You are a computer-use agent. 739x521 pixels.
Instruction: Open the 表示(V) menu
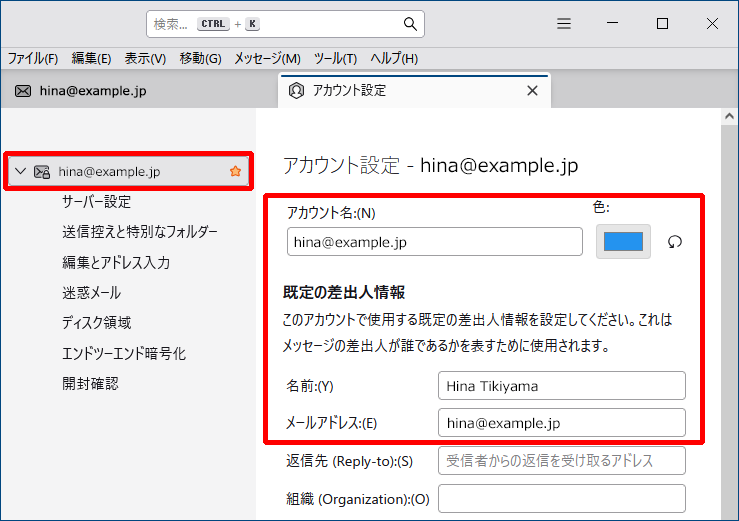145,58
